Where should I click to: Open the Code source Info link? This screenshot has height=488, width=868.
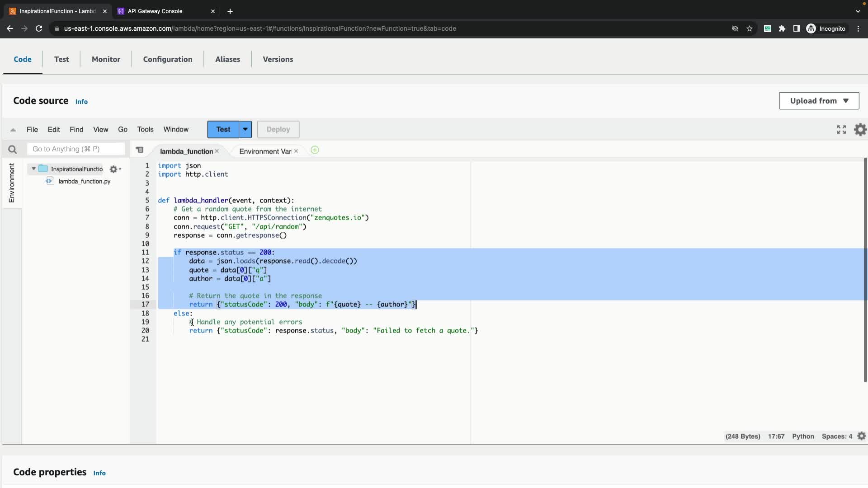click(81, 102)
